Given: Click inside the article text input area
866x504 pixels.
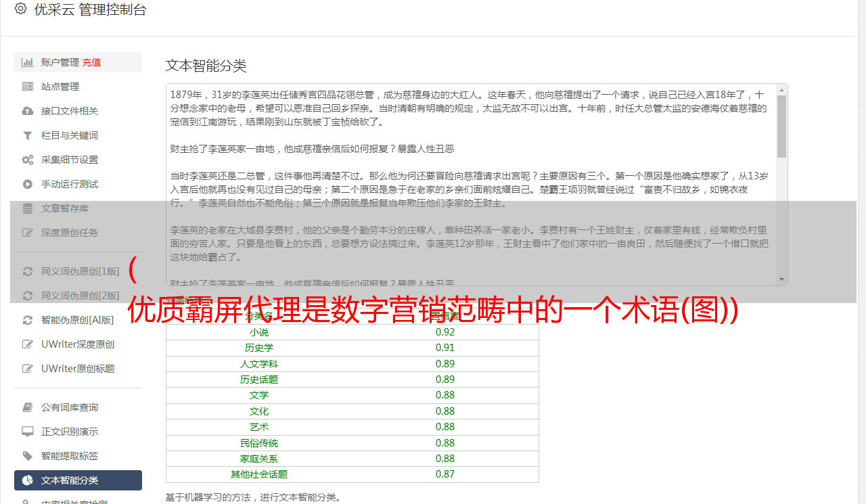Looking at the screenshot, I should click(471, 185).
